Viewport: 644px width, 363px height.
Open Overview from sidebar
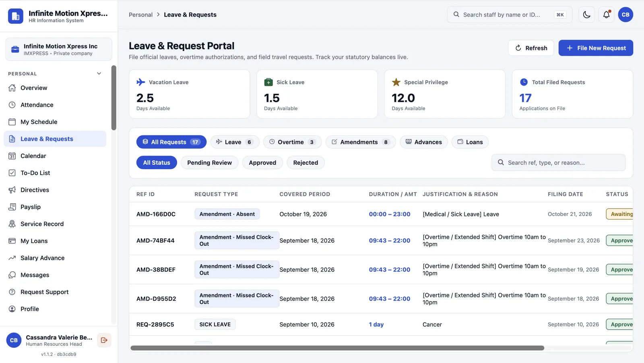(x=55, y=88)
